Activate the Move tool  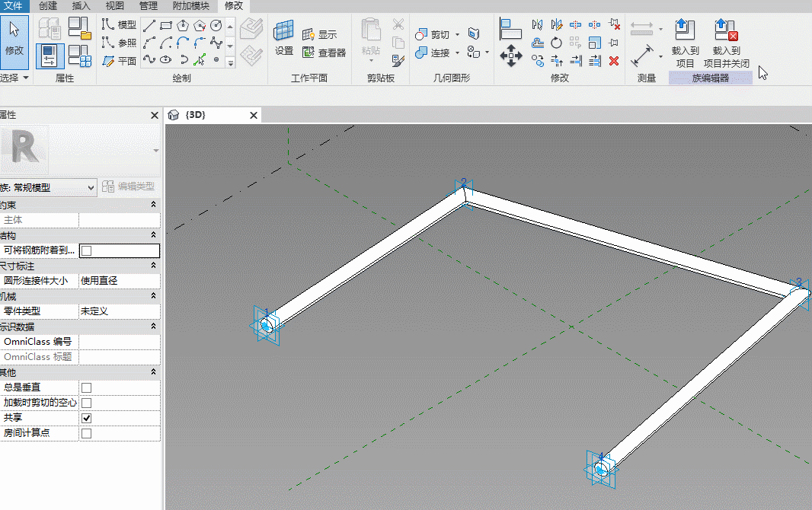pos(510,56)
